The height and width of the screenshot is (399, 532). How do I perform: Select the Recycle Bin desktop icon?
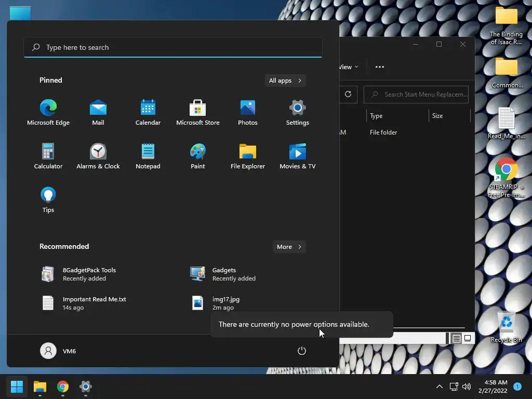click(506, 327)
